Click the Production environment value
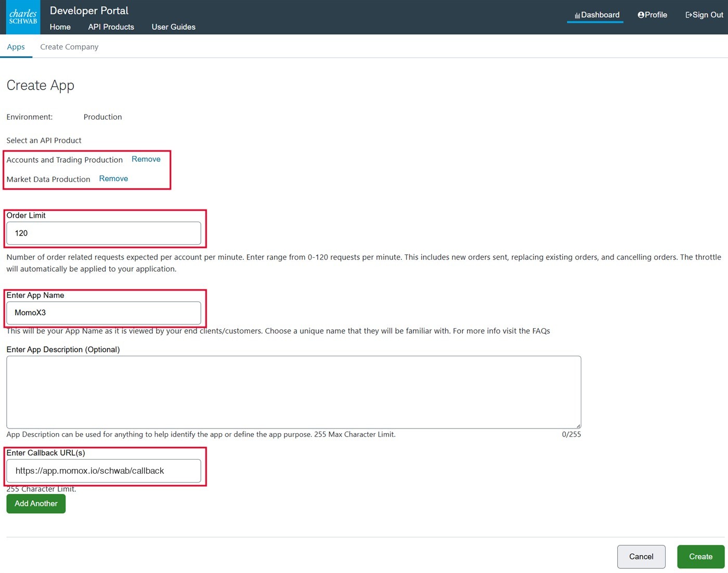 click(x=103, y=117)
